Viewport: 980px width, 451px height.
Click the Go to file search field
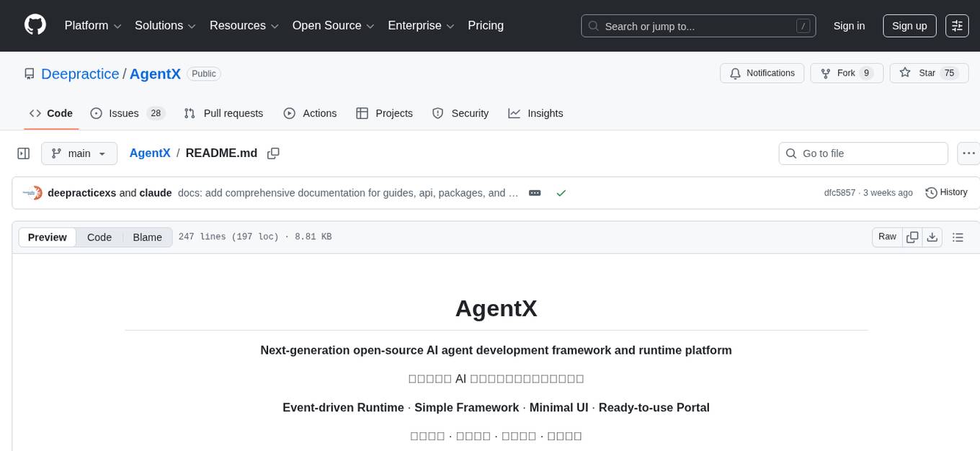863,153
